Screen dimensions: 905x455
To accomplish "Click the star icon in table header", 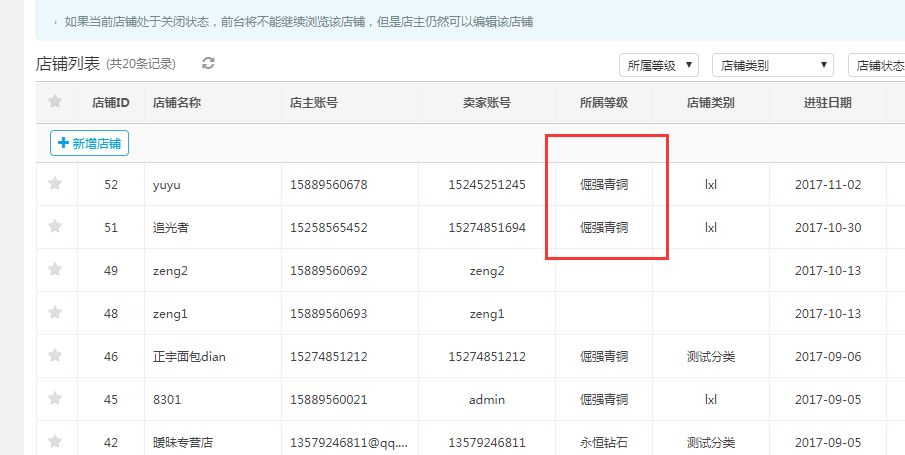I will [x=55, y=101].
